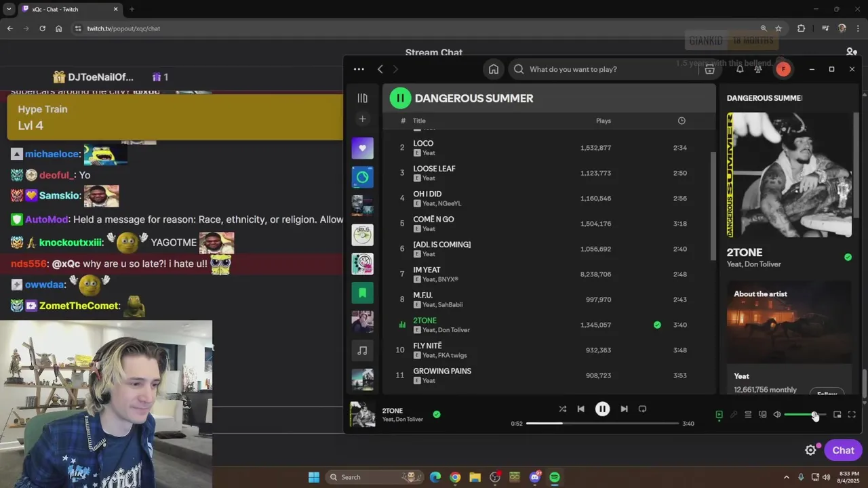Image resolution: width=868 pixels, height=488 pixels.
Task: Enter Spotify full screen mode
Action: [x=852, y=415]
